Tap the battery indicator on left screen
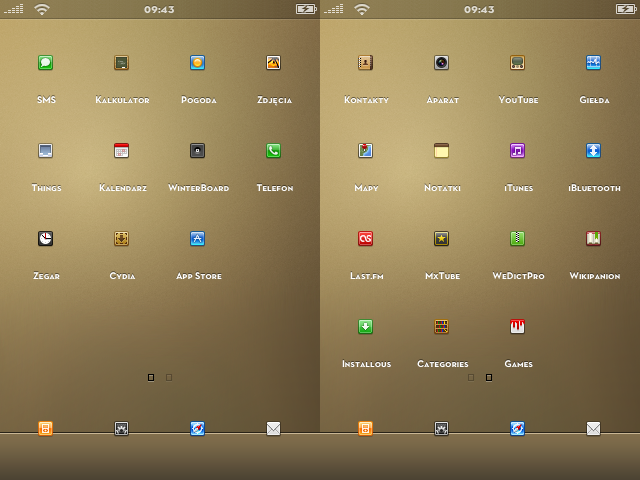Screen dimensions: 640x480 [x=307, y=9]
